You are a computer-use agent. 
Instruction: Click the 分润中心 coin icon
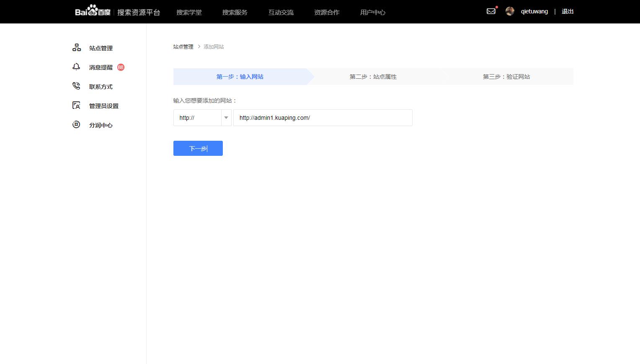pyautogui.click(x=76, y=125)
